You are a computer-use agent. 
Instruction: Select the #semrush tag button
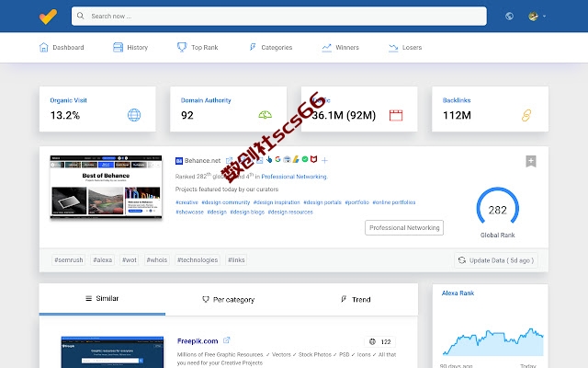(x=69, y=259)
